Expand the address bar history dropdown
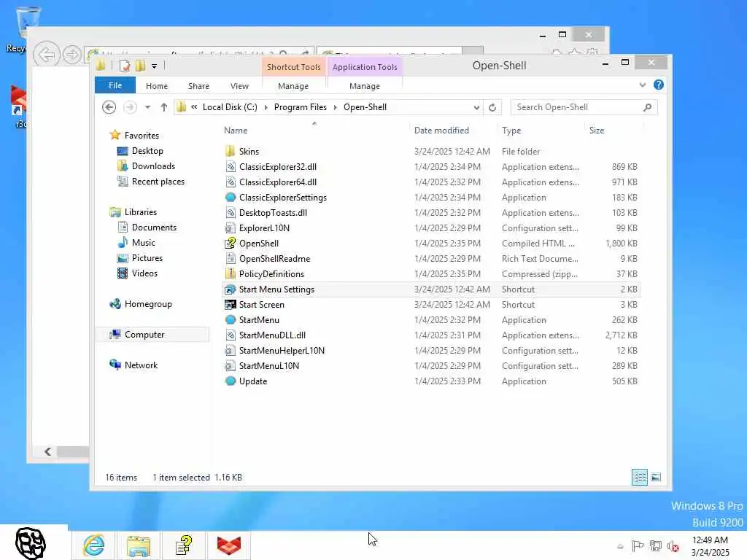 476,108
